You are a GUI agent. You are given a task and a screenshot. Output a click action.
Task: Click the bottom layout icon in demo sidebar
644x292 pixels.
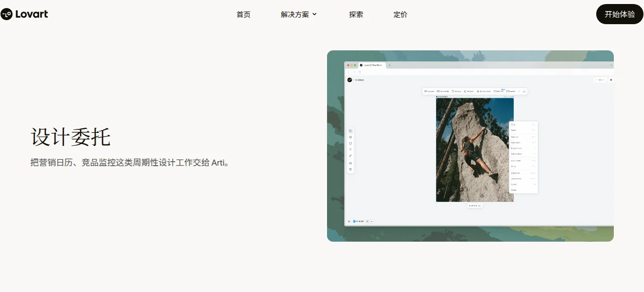pos(351,169)
